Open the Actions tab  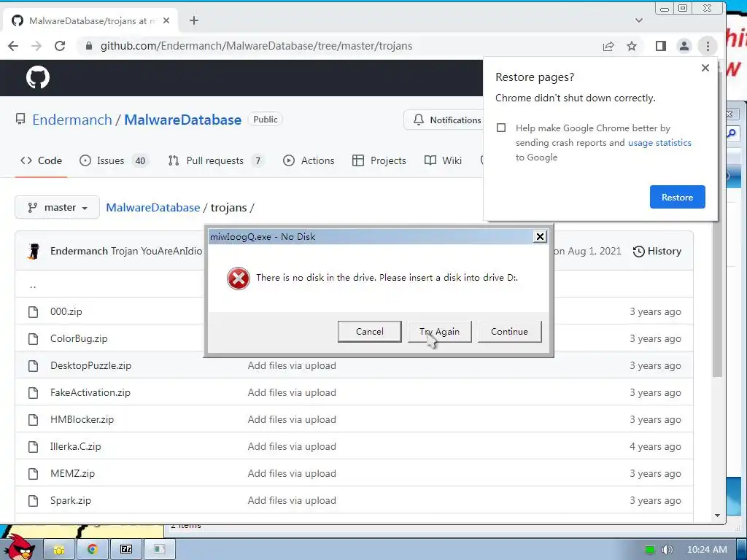309,161
